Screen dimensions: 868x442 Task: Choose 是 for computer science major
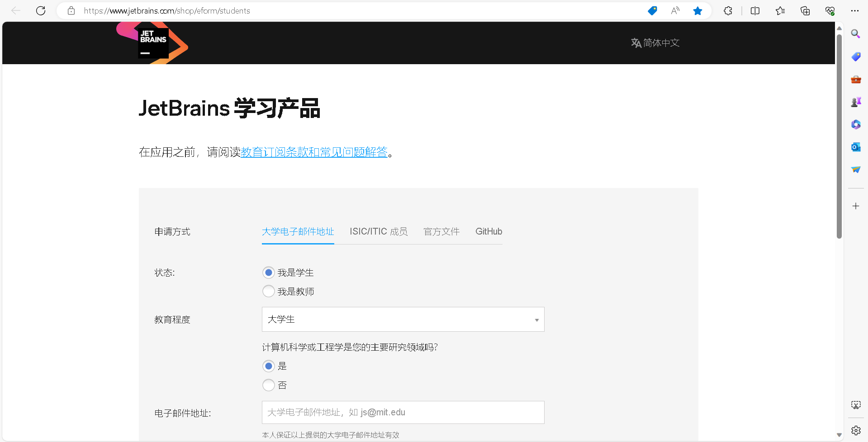[269, 366]
